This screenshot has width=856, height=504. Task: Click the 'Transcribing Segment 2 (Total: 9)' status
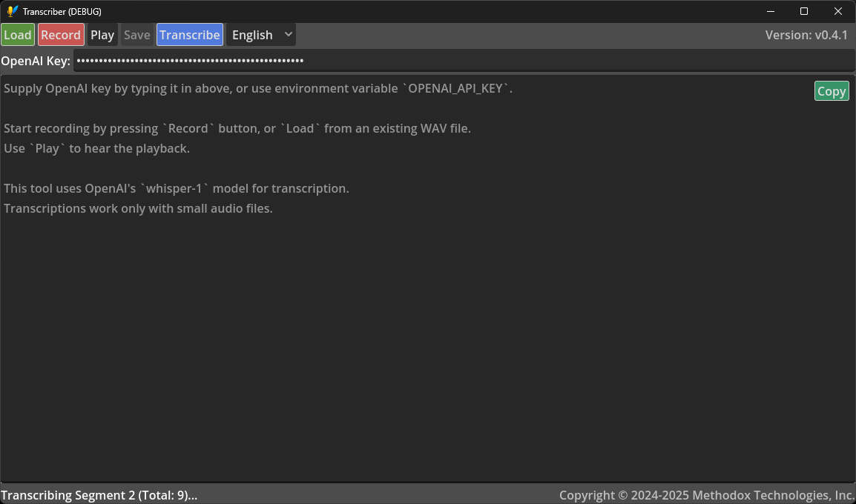click(x=99, y=495)
